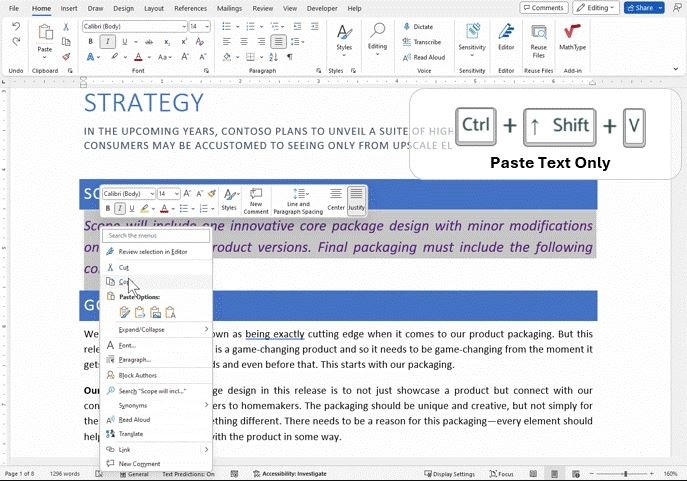Screen dimensions: 687x481
Task: Select Read Aloud in the context menu
Action: click(x=134, y=420)
